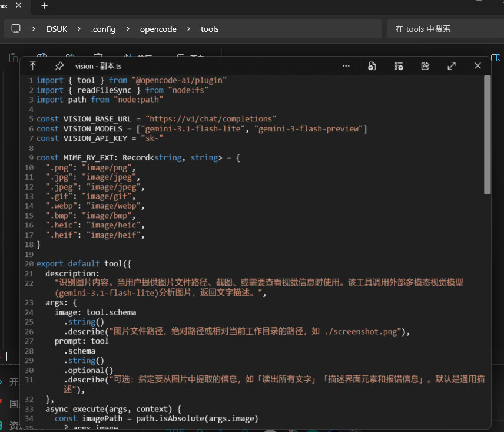Click MIME_BY_EXT on line 9
This screenshot has width=504, height=432.
[88, 157]
